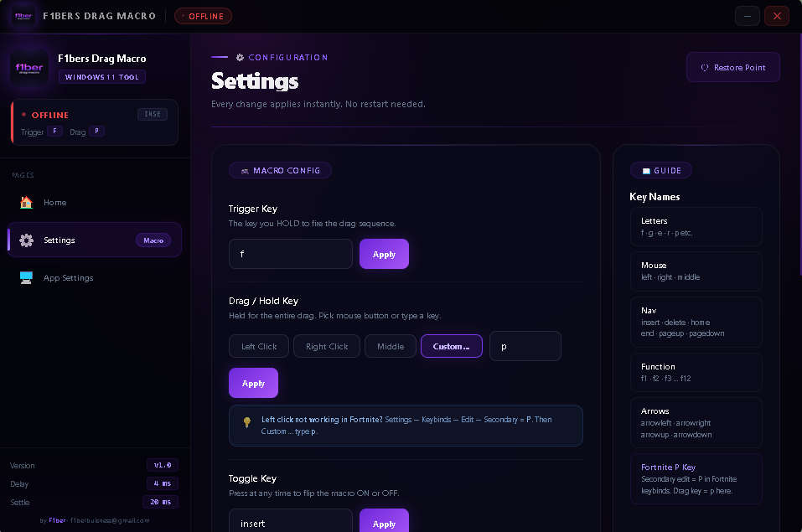Click the f1ber logo in title bar

click(x=23, y=17)
